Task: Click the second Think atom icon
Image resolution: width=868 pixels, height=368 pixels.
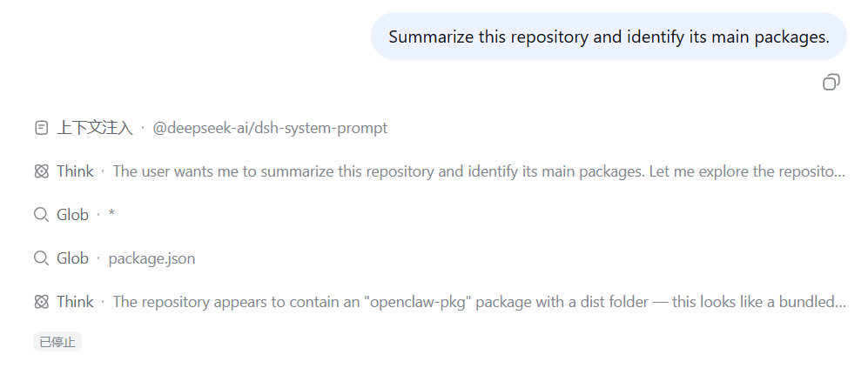Action: pos(41,302)
